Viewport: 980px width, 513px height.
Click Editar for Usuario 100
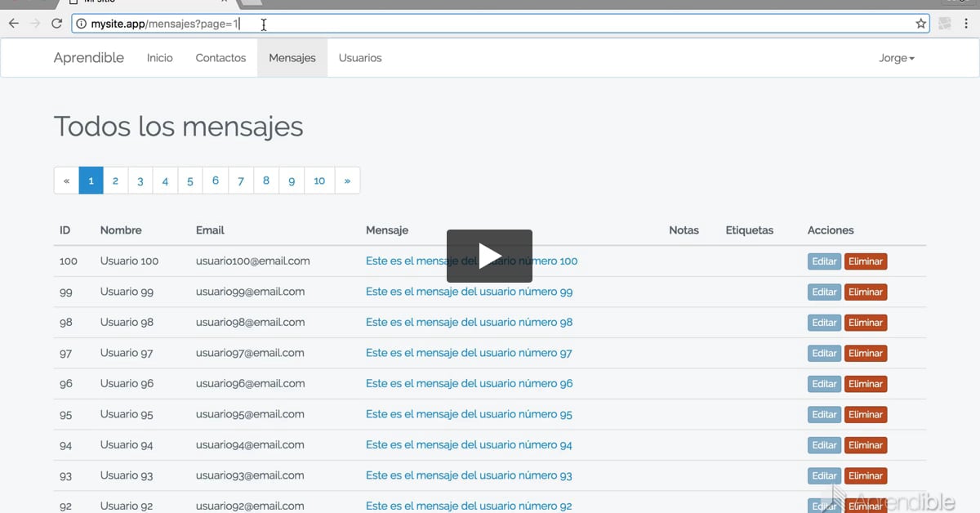824,261
